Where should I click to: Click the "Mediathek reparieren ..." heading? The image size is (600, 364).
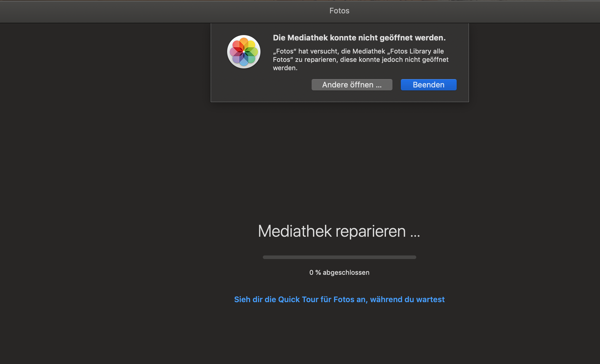[x=339, y=231]
